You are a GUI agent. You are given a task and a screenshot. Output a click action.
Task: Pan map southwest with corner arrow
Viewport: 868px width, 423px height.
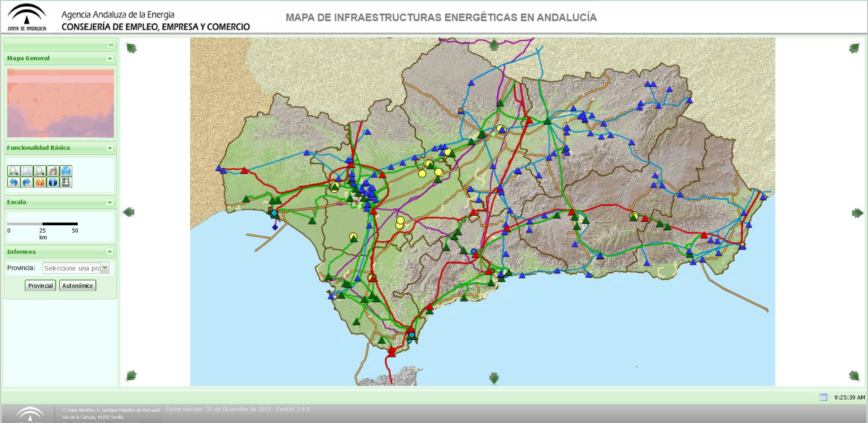131,375
